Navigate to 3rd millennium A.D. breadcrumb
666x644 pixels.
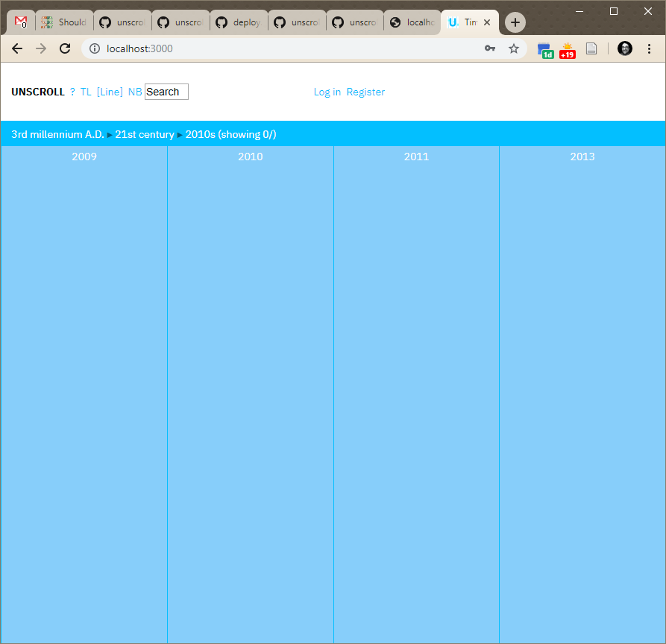tap(57, 135)
